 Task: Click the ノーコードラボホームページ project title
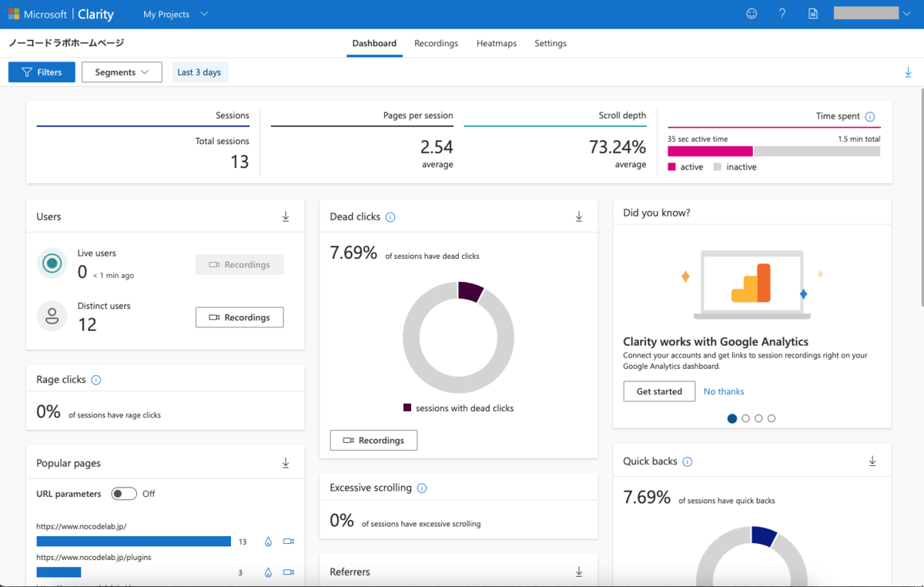[x=66, y=43]
